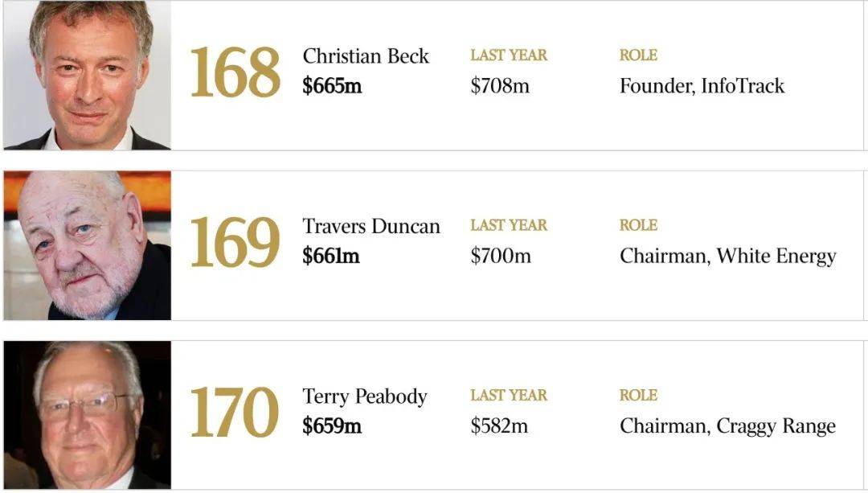The image size is (868, 493).
Task: Click the ROLE label in Peabody's row
Action: pos(638,395)
